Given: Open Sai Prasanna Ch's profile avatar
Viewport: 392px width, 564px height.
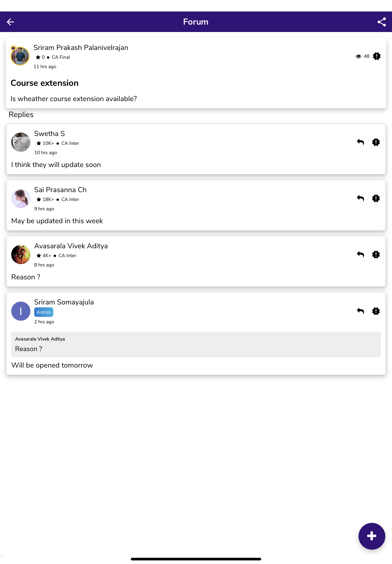Looking at the screenshot, I should pos(21,198).
